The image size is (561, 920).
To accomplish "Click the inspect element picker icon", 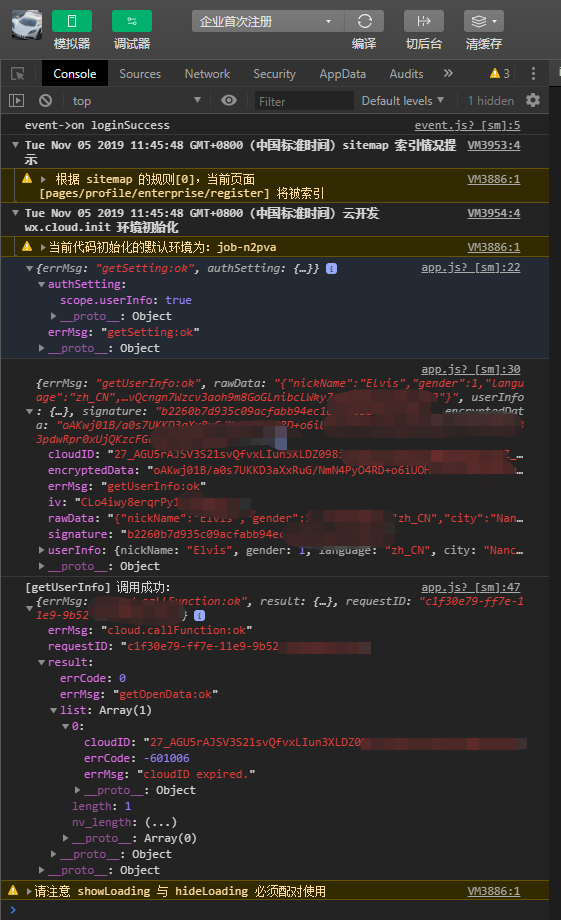I will [18, 74].
